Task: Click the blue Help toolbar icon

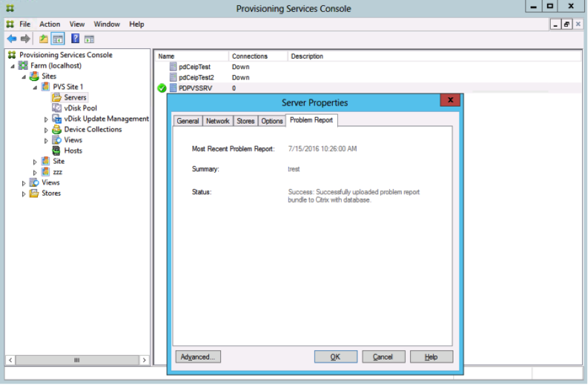Action: [75, 39]
